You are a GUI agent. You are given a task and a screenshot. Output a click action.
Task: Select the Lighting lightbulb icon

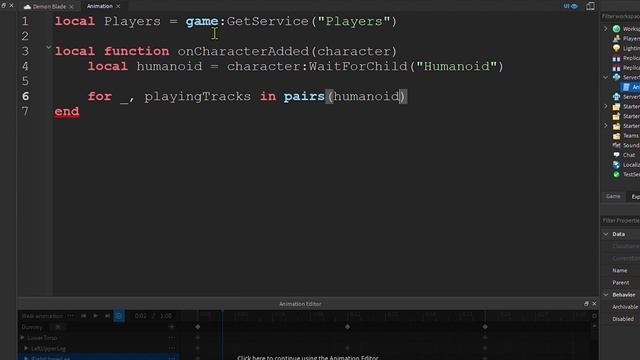[616, 48]
